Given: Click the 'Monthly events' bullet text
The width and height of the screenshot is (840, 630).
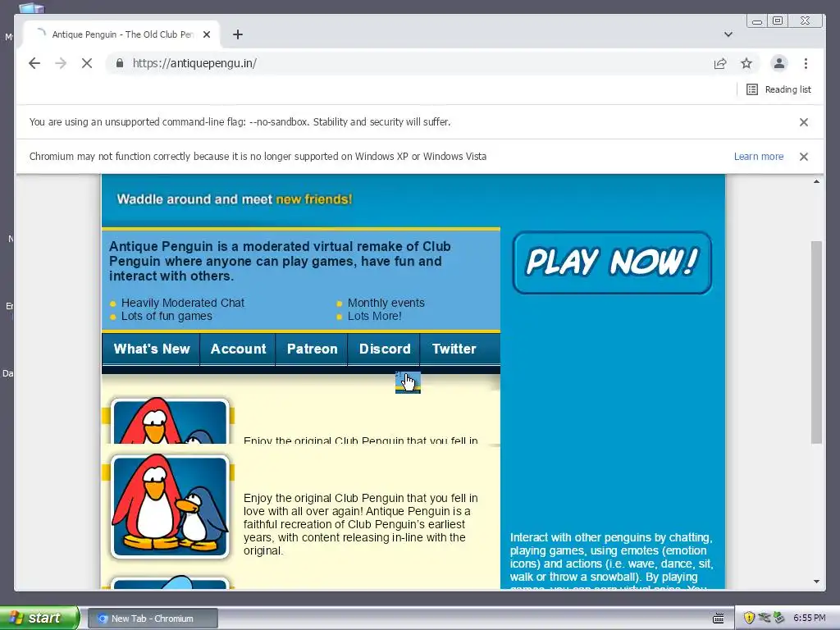Looking at the screenshot, I should click(x=386, y=303).
